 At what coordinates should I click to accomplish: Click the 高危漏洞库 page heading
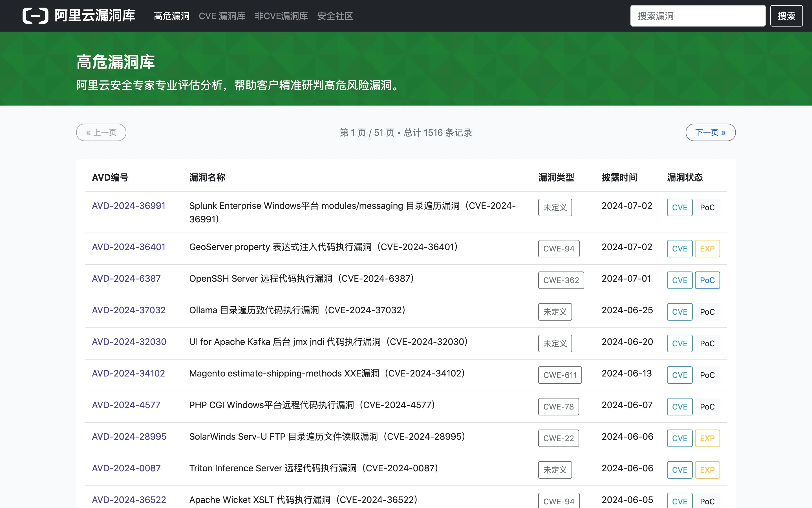(x=115, y=62)
